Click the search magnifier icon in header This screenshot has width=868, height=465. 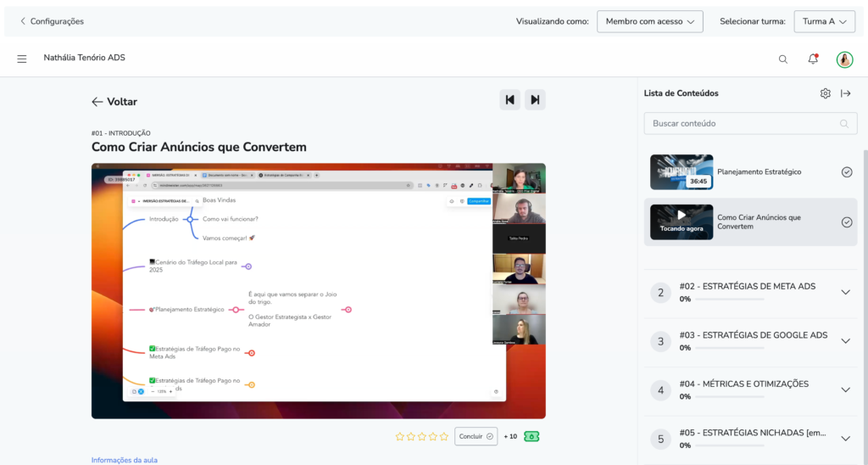[782, 59]
